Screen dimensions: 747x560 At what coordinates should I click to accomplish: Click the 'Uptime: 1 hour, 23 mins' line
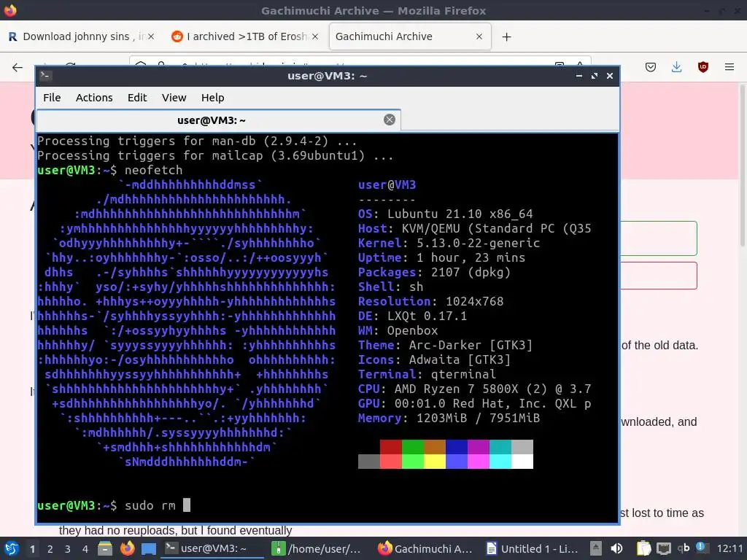coord(441,257)
